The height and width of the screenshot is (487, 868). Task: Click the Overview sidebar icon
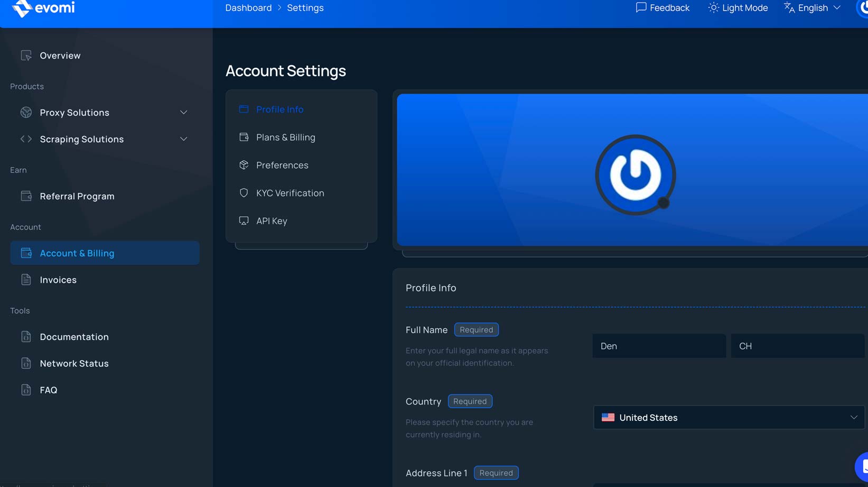[x=26, y=56]
